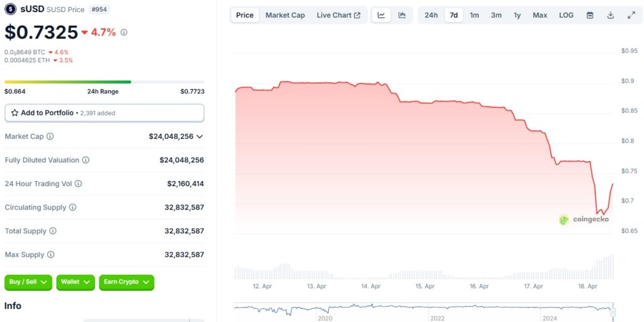Select the 1y time range
This screenshot has height=322, width=644.
click(x=517, y=15)
